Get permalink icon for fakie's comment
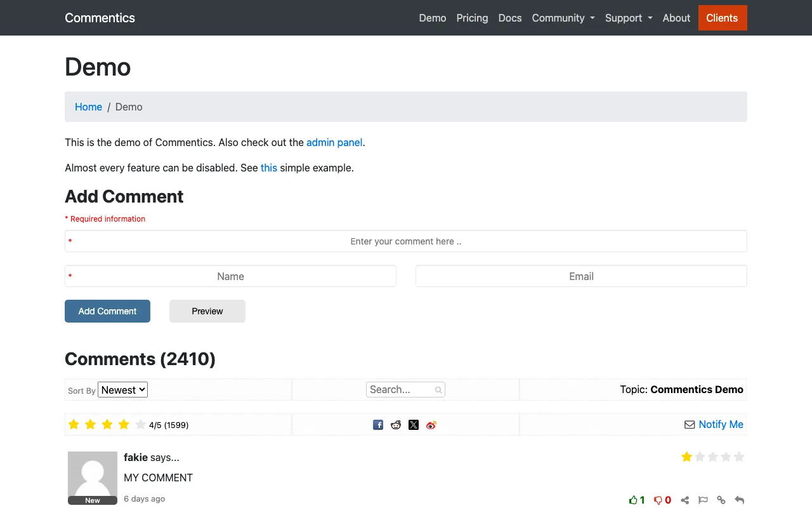 point(721,500)
